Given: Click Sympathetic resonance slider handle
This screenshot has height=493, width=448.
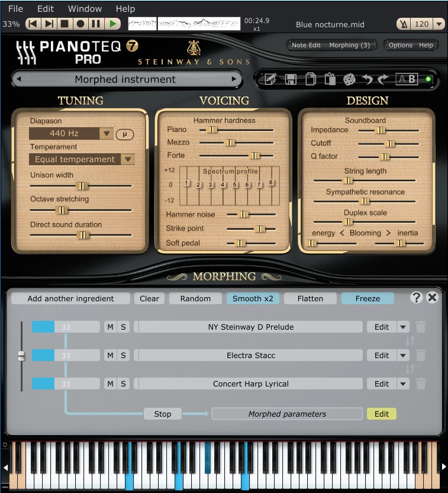Looking at the screenshot, I should tap(364, 201).
